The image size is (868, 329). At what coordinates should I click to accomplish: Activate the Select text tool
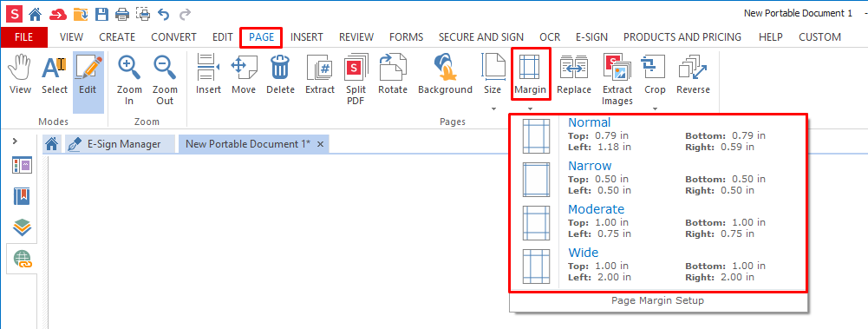point(55,74)
